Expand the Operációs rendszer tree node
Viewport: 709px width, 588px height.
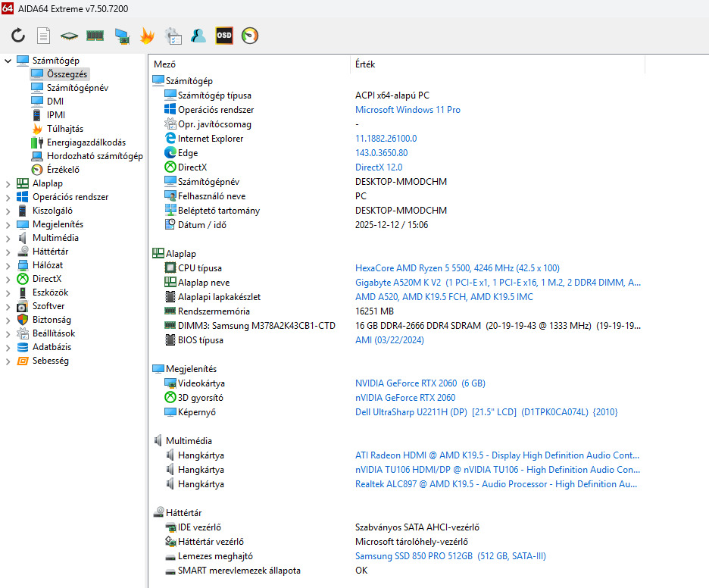tap(8, 197)
